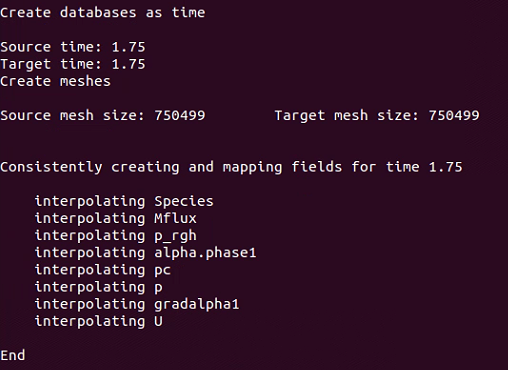Select the 'interpolating gradalpha1' line
508x370 pixels.
pos(137,304)
